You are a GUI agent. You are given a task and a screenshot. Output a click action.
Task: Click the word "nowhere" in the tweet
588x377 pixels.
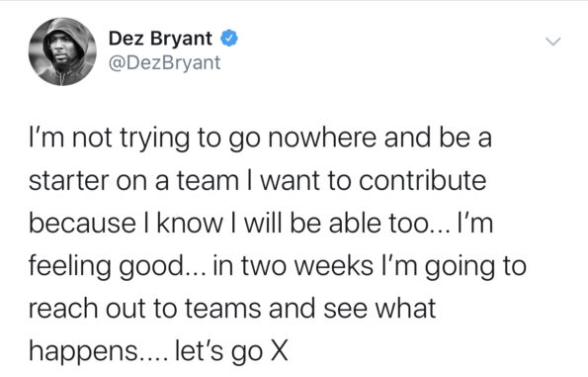tap(322, 138)
